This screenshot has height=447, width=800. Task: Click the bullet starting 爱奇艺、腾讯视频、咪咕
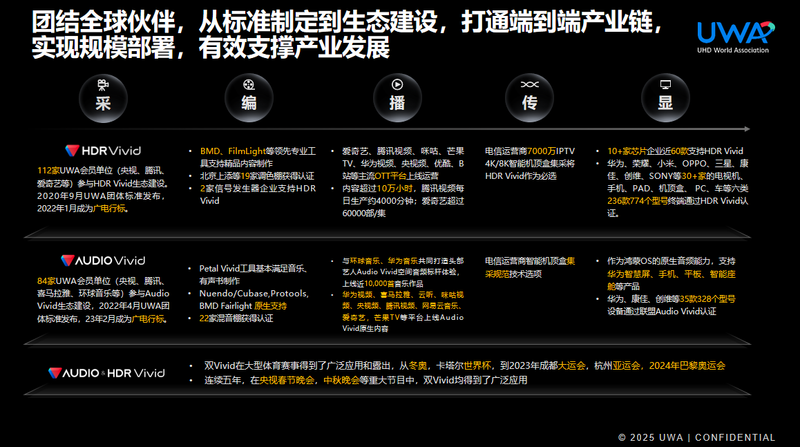click(403, 163)
